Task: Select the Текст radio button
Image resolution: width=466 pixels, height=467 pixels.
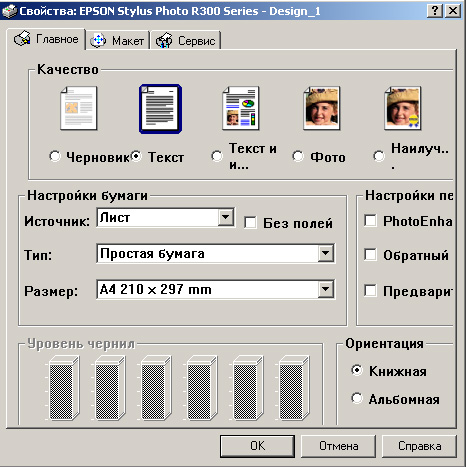Action: (136, 156)
